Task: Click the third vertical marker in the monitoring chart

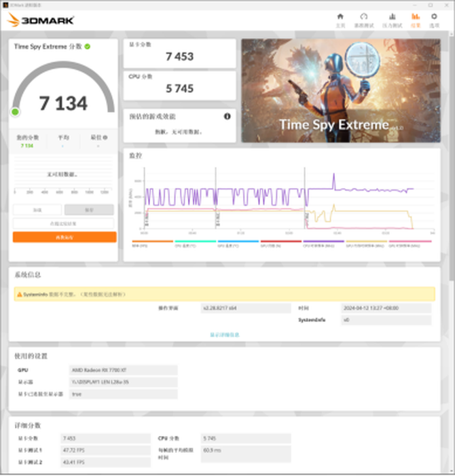Action: 305,198
